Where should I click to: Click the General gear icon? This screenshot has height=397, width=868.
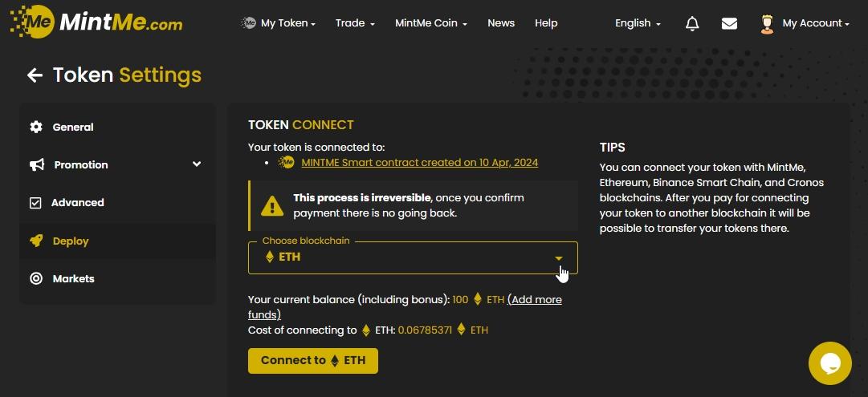(36, 127)
